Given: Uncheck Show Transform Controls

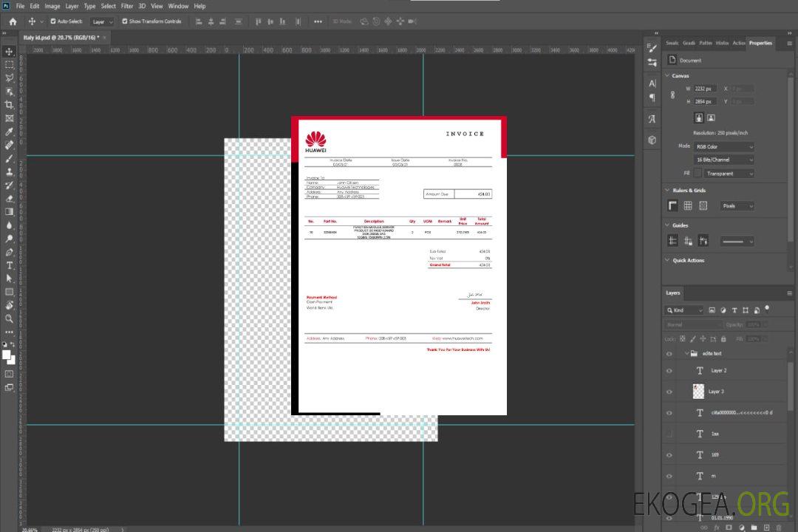Looking at the screenshot, I should [124, 21].
